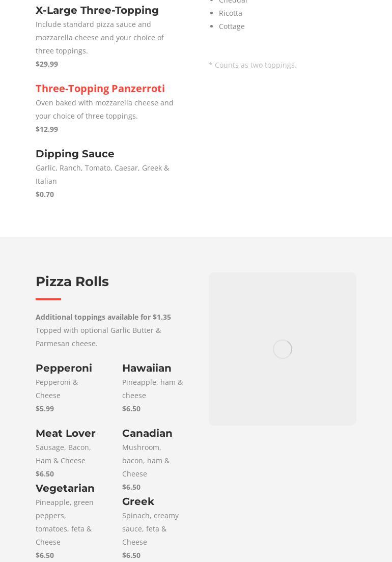Open the Canadian pizza roll item
This screenshot has width=392, height=562.
147,433
